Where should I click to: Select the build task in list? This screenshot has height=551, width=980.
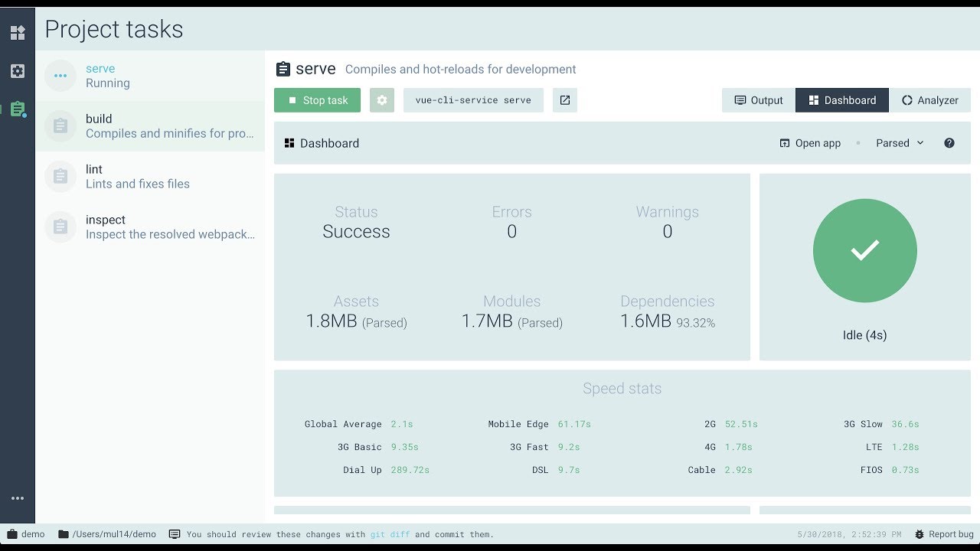tap(150, 126)
